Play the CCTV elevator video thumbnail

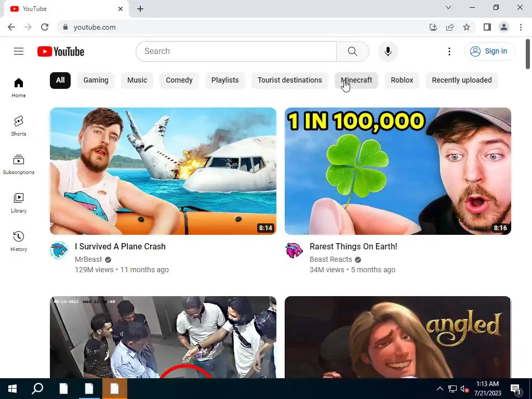click(x=163, y=337)
